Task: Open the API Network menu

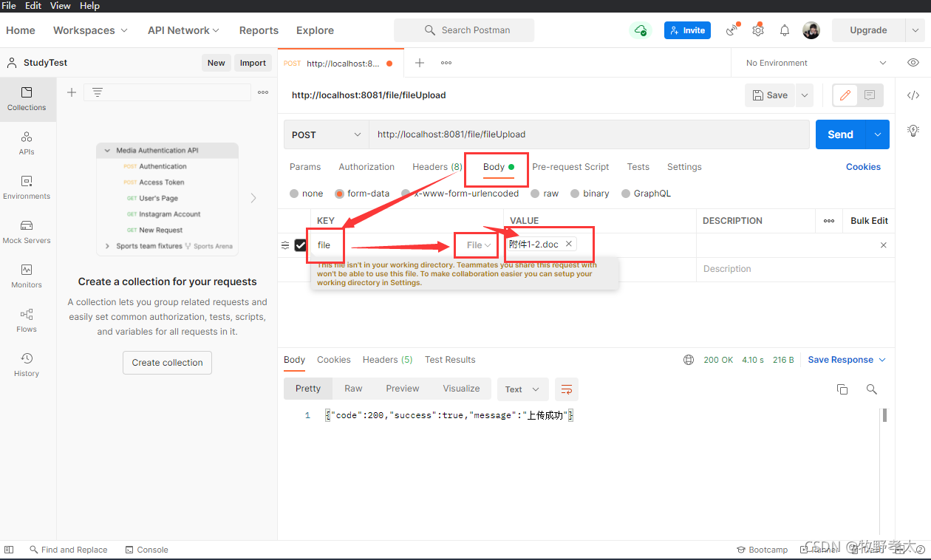Action: [183, 30]
